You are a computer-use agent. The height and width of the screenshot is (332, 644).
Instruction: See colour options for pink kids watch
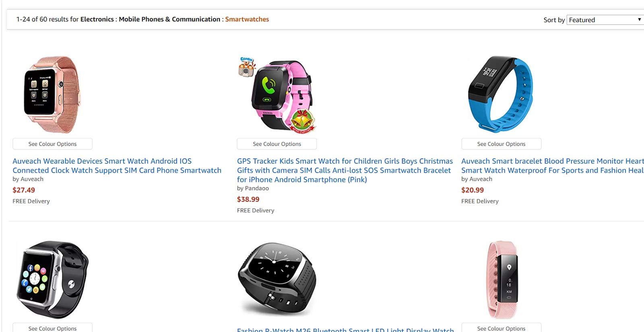pyautogui.click(x=277, y=144)
